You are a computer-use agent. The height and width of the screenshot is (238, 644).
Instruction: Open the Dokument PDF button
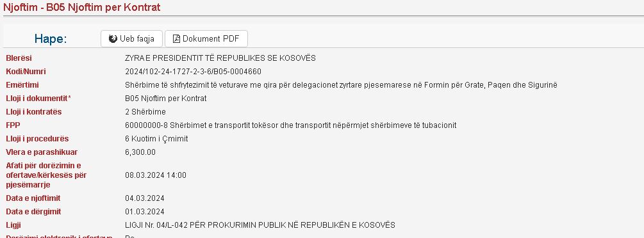pos(206,38)
